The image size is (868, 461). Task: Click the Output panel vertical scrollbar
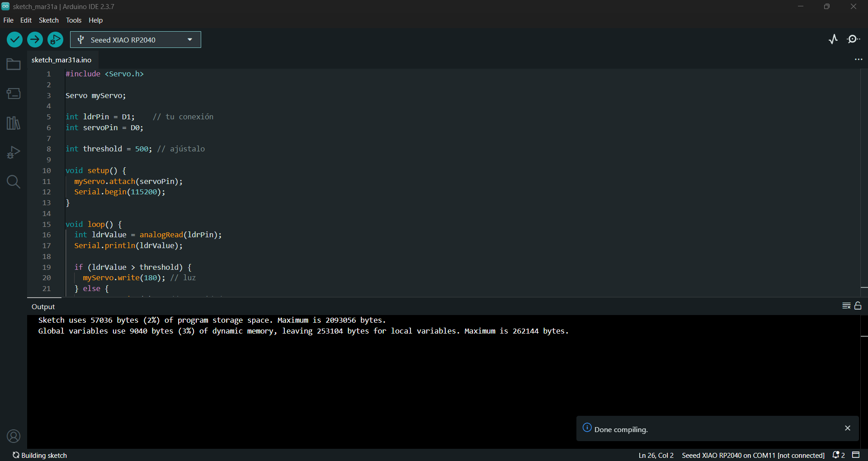(864, 381)
